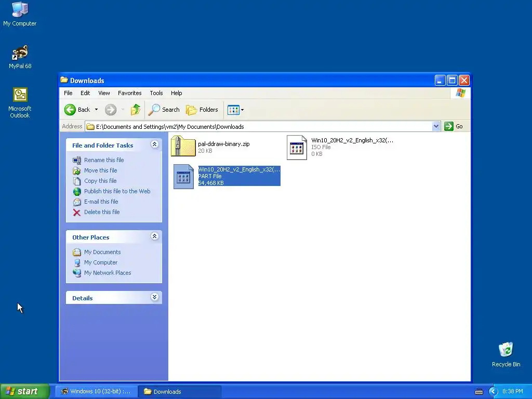Toggle the Folders pane
Viewport: 532px width, 399px height.
(x=202, y=110)
